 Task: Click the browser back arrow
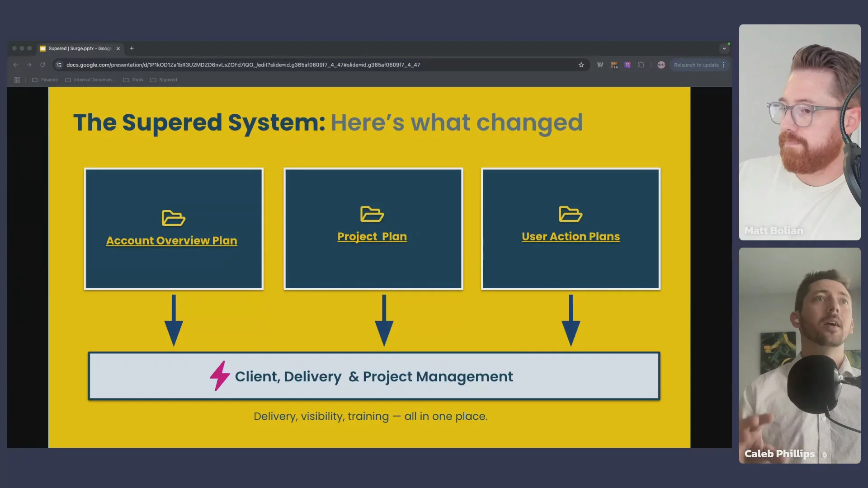click(x=16, y=65)
